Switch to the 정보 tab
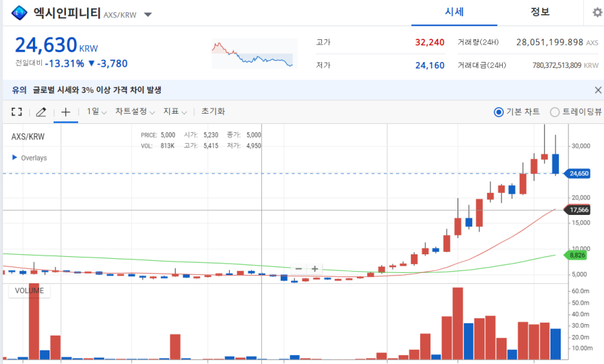The image size is (604, 364). point(539,12)
